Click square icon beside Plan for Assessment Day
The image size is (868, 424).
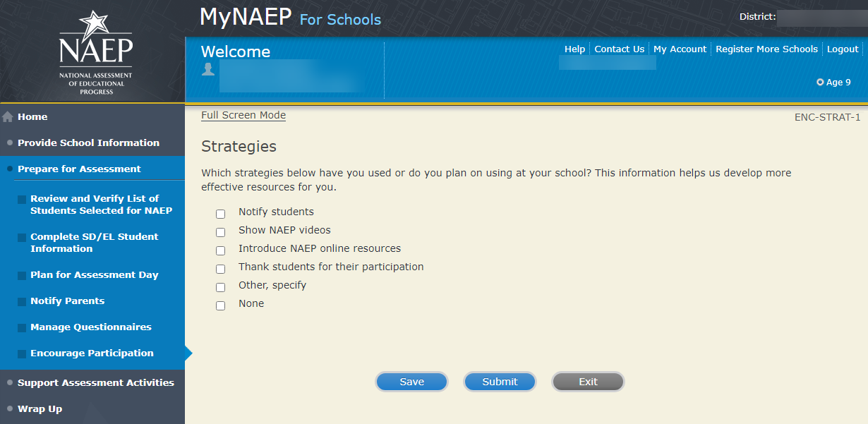tap(22, 276)
